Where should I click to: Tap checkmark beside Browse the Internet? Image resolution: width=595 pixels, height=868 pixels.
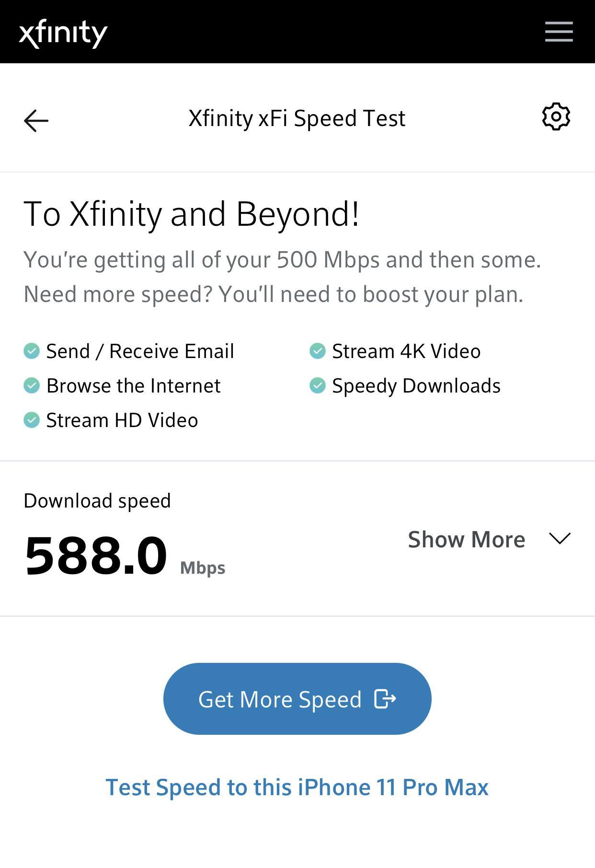pos(32,385)
